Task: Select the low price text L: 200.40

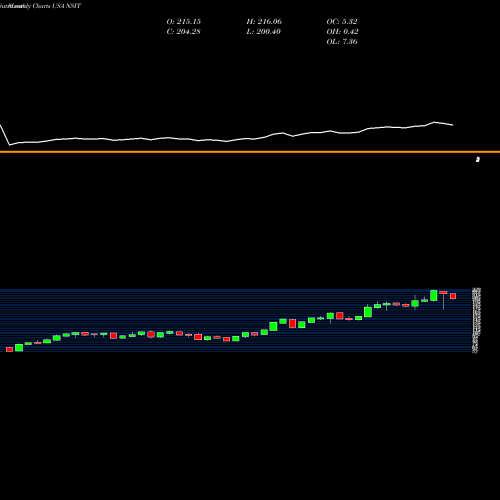Action: (x=264, y=32)
